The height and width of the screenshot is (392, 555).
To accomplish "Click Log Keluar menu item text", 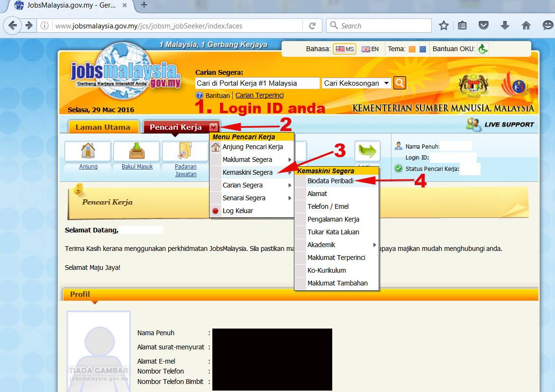I will (x=237, y=211).
